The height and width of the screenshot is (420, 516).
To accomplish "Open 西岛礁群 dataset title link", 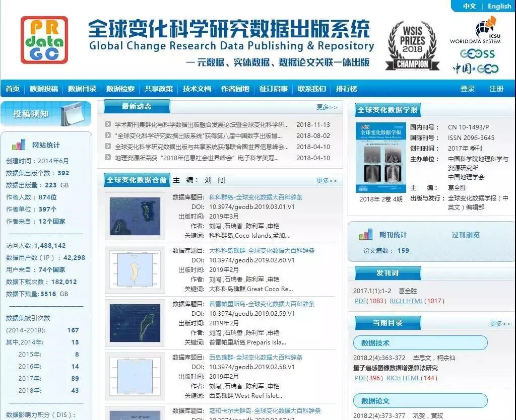I will (255, 357).
